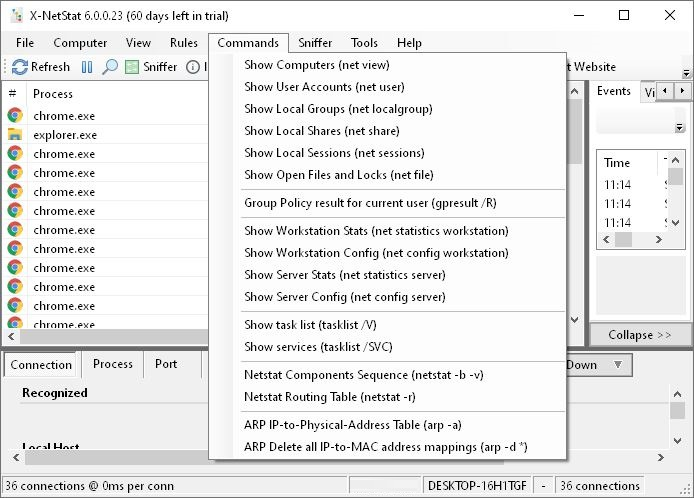Select the partially shown Vi tab
The width and height of the screenshot is (694, 498).
648,93
